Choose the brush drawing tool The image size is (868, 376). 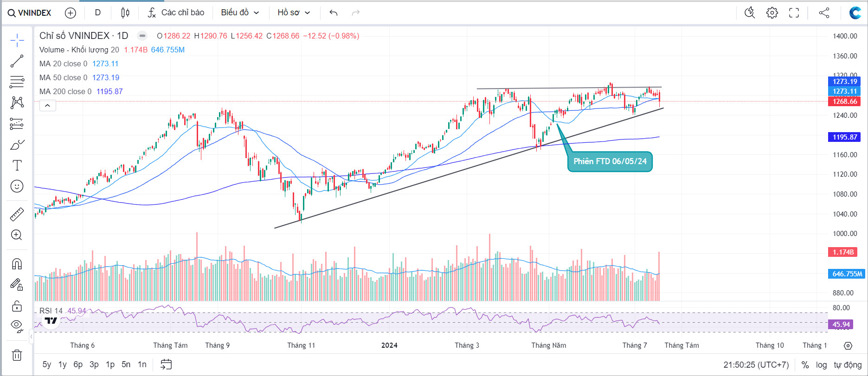(17, 145)
